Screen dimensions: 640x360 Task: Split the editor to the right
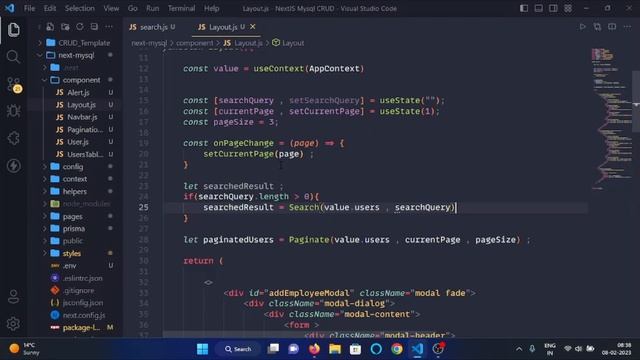click(x=612, y=27)
